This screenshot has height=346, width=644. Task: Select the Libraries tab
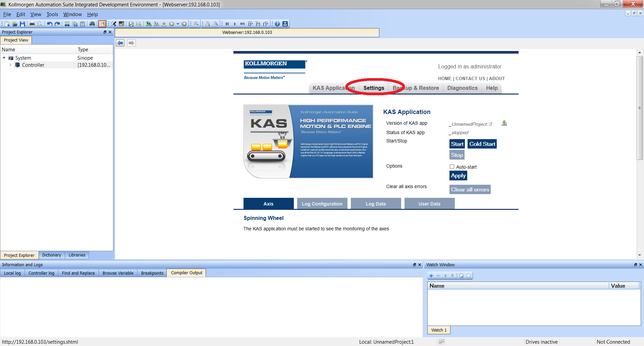77,255
